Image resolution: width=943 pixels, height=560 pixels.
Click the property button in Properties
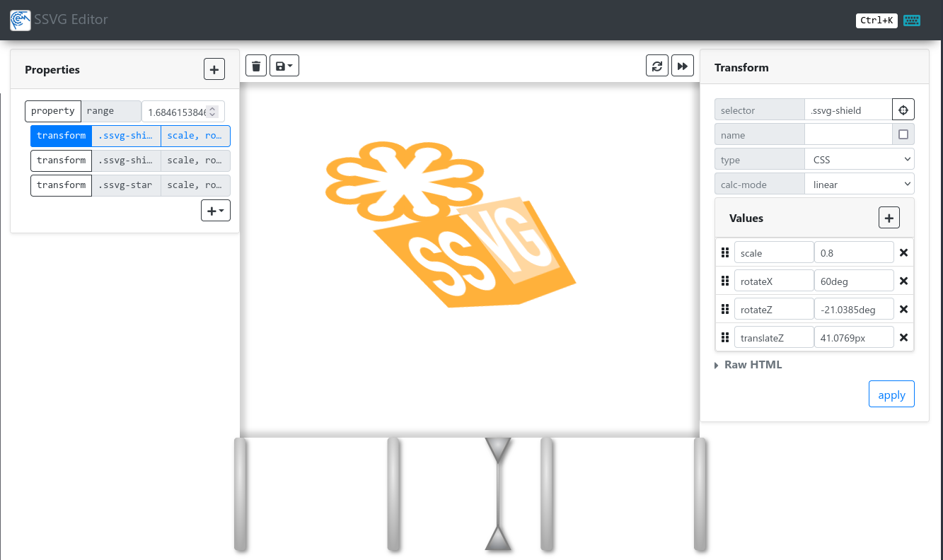click(53, 111)
